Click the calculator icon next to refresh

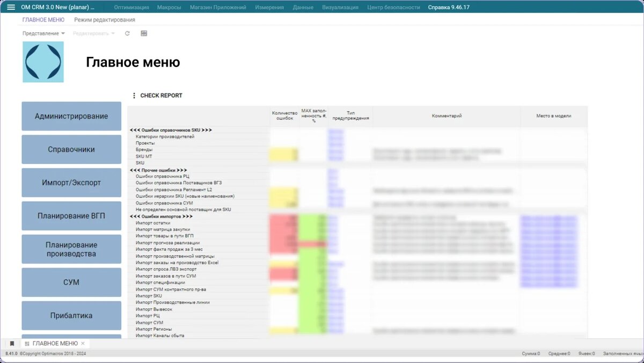pos(143,33)
